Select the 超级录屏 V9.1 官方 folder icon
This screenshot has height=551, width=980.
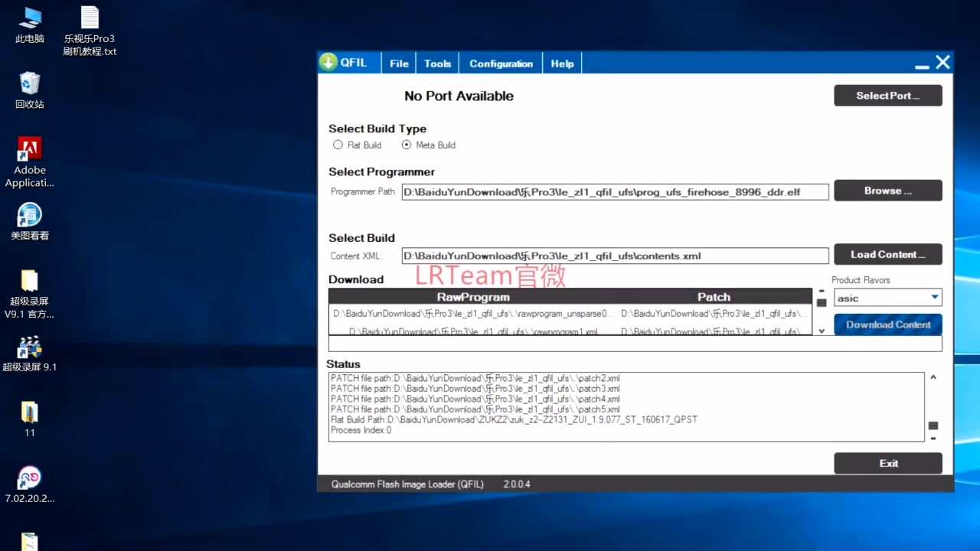point(30,294)
